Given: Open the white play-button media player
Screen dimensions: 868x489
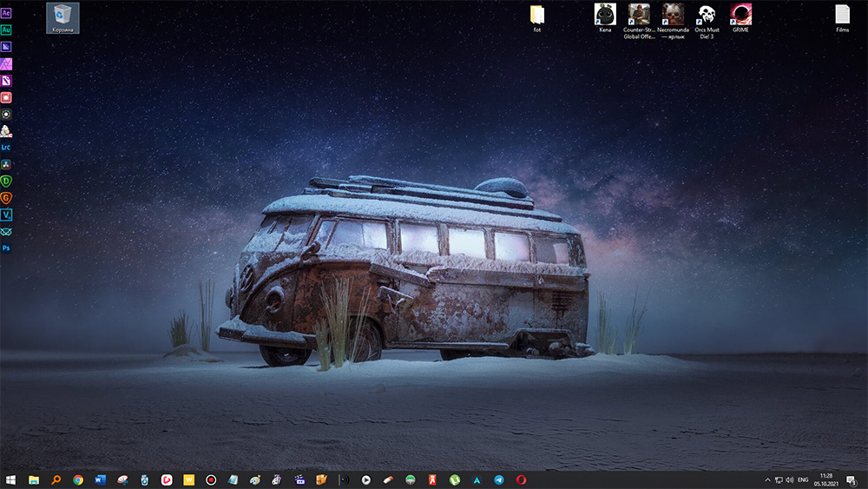Looking at the screenshot, I should (x=366, y=480).
